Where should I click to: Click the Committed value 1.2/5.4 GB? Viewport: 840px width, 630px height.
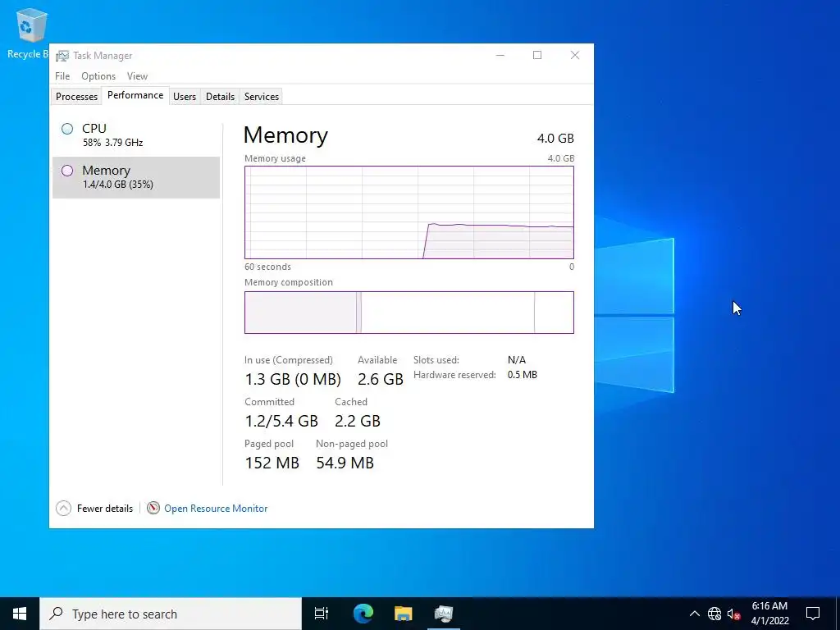[x=281, y=421]
